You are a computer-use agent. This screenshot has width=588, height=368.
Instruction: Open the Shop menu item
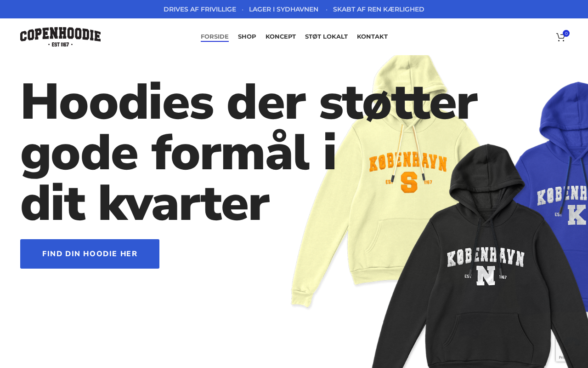[x=247, y=37]
